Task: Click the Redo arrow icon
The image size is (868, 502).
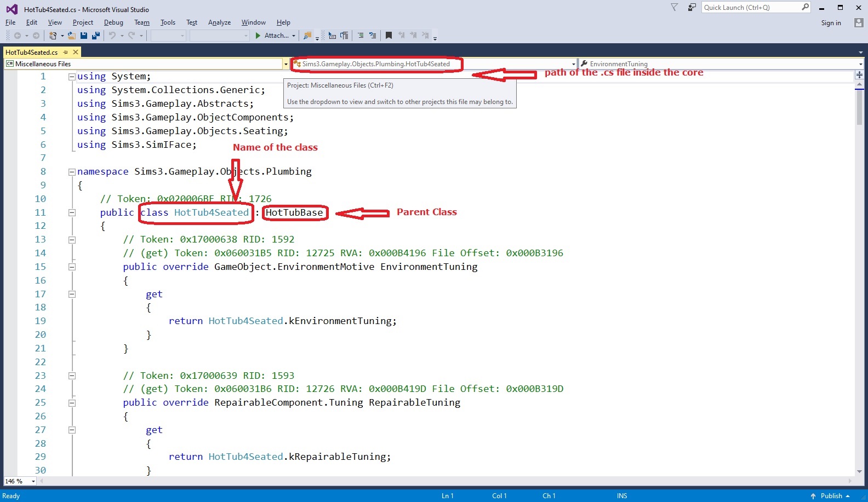Action: click(x=132, y=36)
